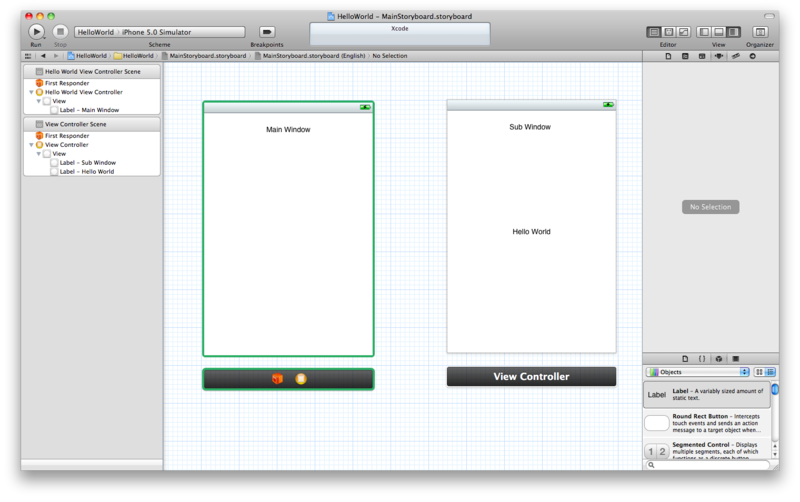Click No Selection in the jump bar
The image size is (800, 502).
click(390, 56)
